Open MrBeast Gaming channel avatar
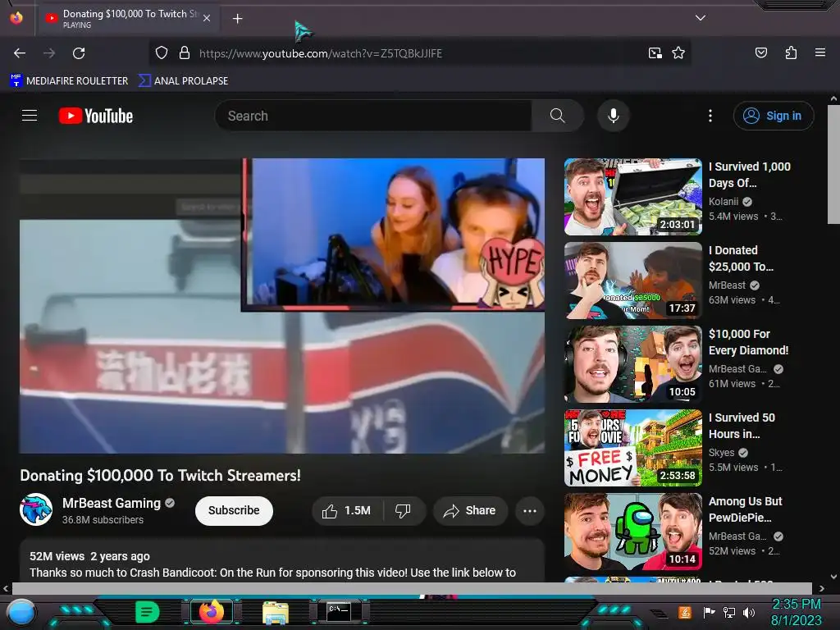The width and height of the screenshot is (840, 630). click(x=36, y=509)
